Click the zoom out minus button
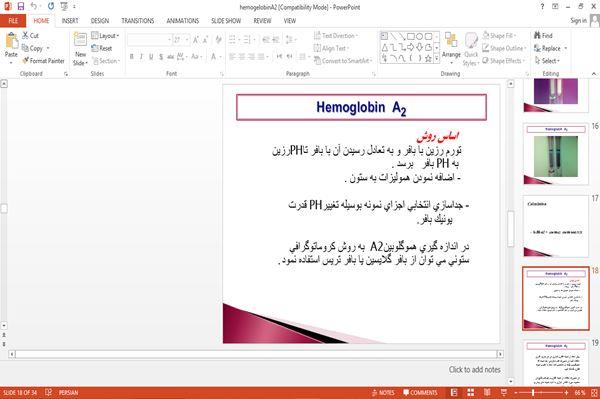 [x=516, y=392]
